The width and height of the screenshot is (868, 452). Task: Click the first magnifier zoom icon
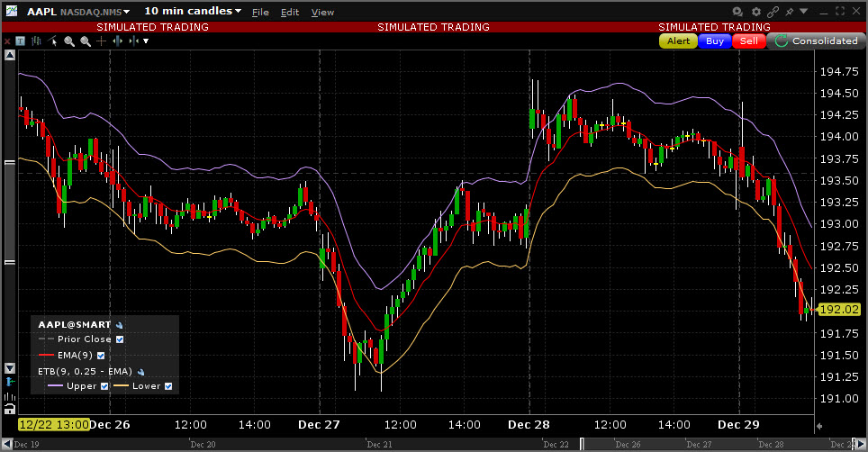pos(69,41)
